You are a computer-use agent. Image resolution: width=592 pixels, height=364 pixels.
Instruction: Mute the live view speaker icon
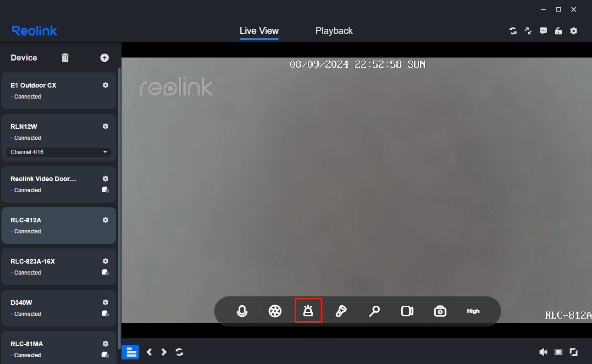coord(543,352)
